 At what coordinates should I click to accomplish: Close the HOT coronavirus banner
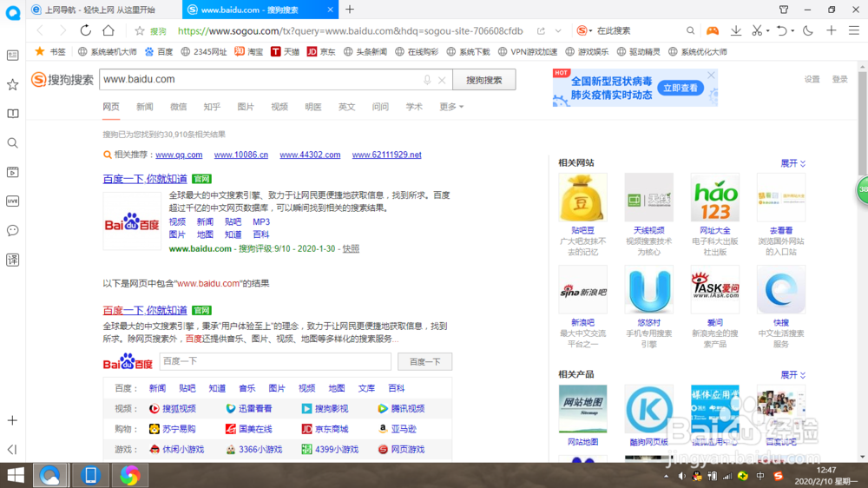point(711,75)
